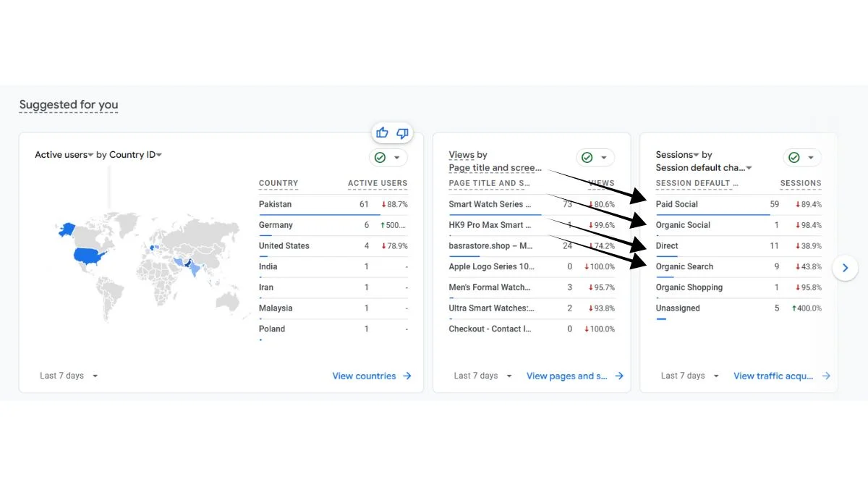Click the Apple Logo Series 10 page row
This screenshot has width=868, height=485.
532,266
